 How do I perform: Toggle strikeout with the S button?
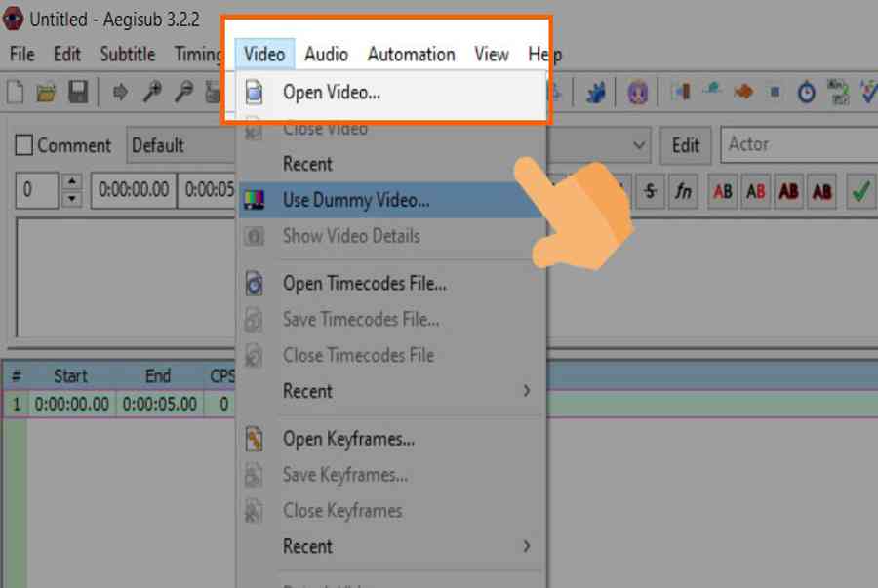(650, 192)
